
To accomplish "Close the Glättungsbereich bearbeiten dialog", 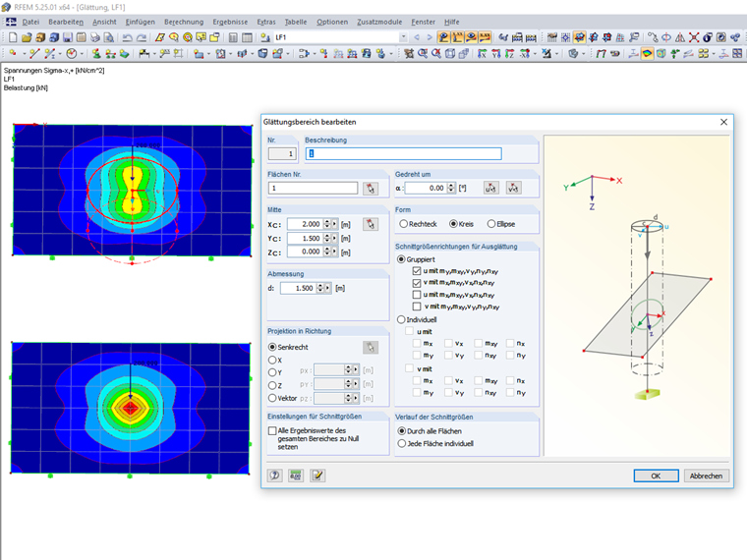I will pos(723,122).
